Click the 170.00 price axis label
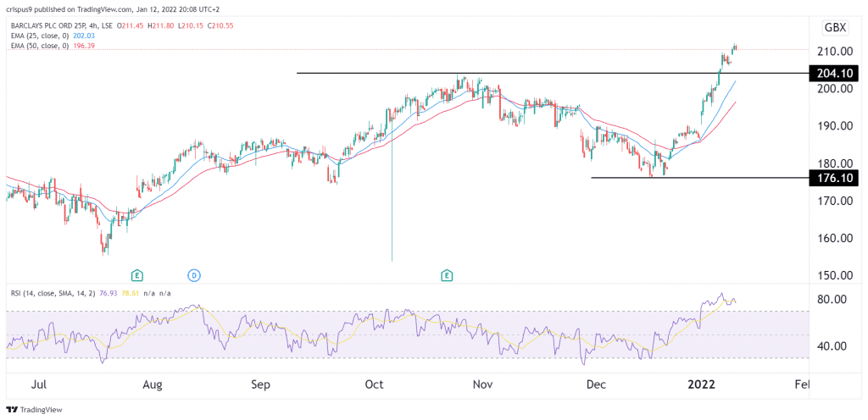The height and width of the screenshot is (420, 868). [x=837, y=202]
